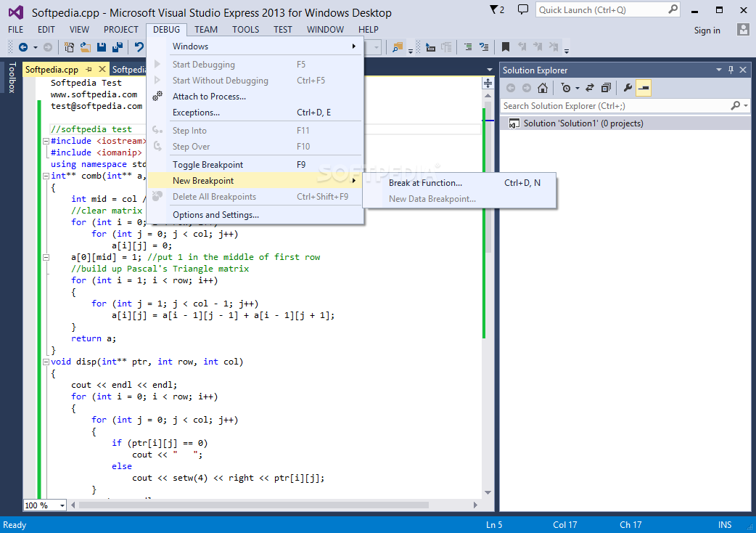Click the Quick Launch magnifier icon
The height and width of the screenshot is (533, 756).
point(673,9)
